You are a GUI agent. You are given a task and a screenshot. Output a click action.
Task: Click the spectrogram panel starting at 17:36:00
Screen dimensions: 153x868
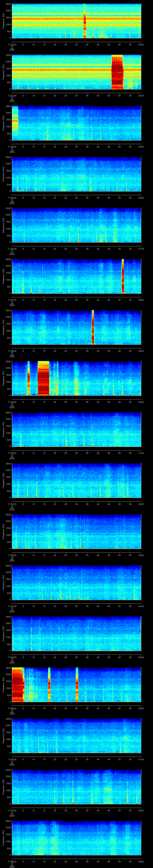point(76,736)
